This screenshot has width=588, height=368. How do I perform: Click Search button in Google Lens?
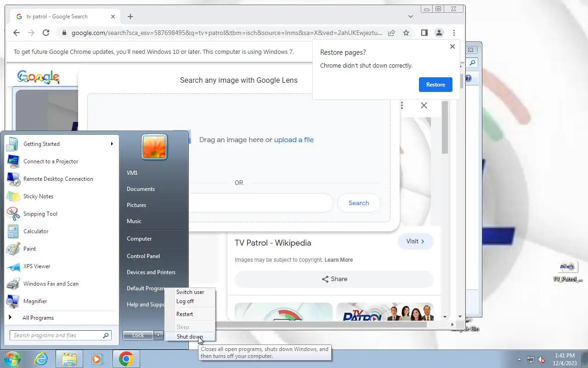[x=359, y=203]
